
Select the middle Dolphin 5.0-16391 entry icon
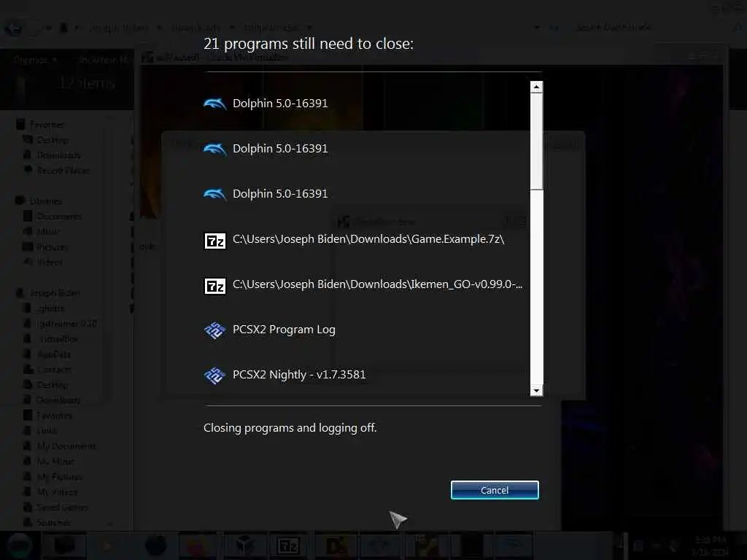tap(215, 149)
